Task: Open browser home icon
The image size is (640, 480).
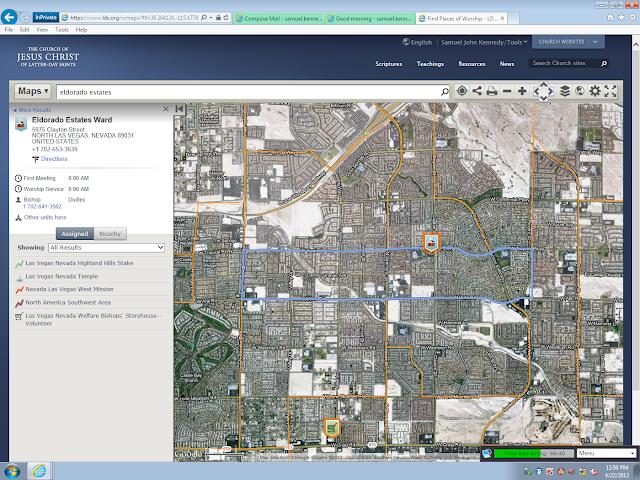Action: pyautogui.click(x=610, y=17)
